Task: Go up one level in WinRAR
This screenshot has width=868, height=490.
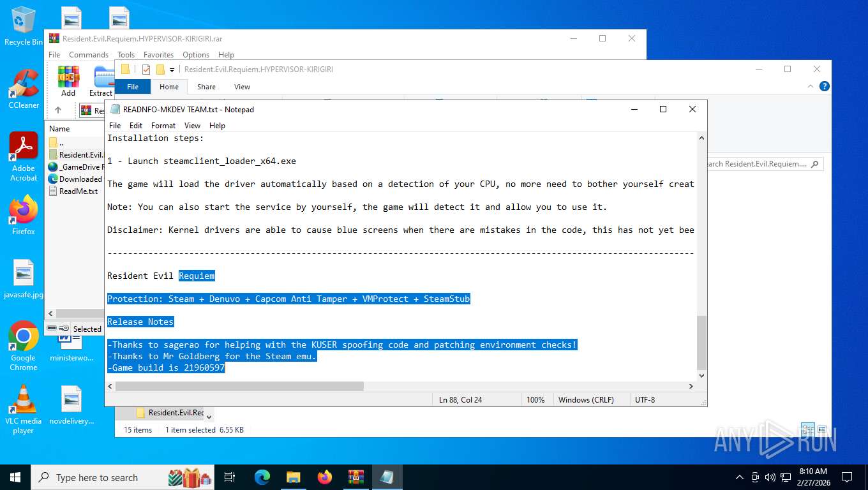Action: [58, 110]
